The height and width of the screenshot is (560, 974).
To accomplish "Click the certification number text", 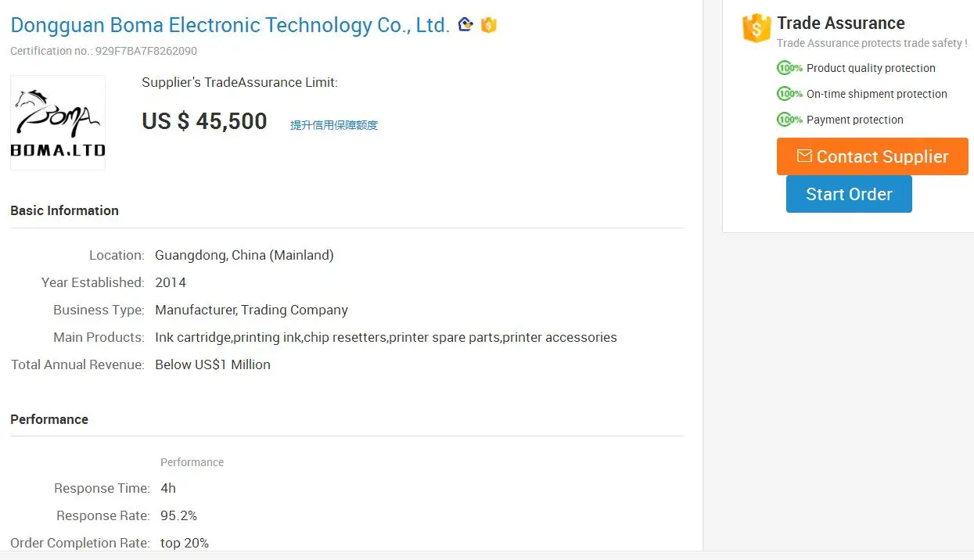I will 103,51.
